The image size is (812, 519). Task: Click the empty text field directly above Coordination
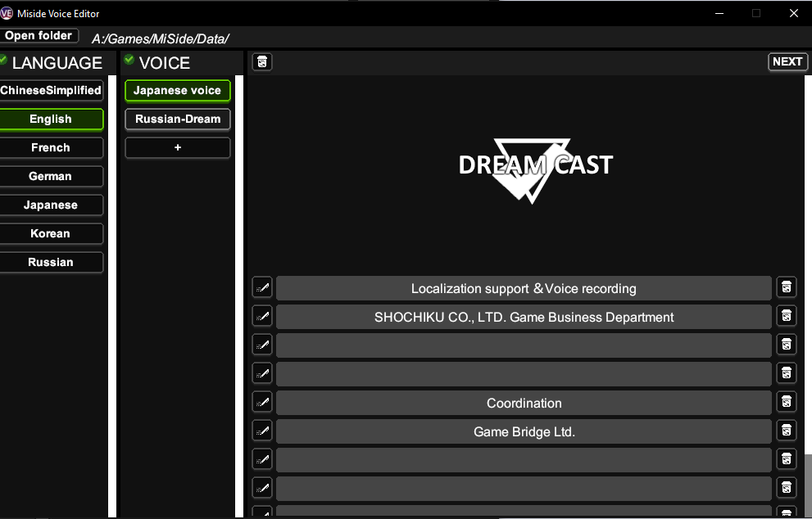click(x=524, y=374)
